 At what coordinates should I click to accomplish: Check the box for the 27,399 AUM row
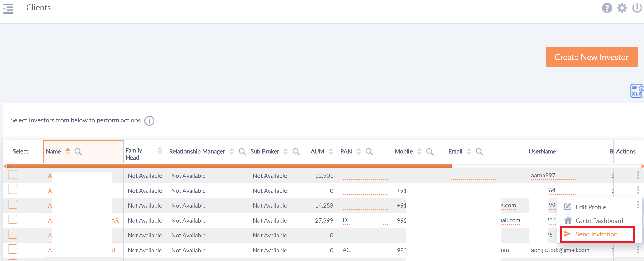[13, 220]
